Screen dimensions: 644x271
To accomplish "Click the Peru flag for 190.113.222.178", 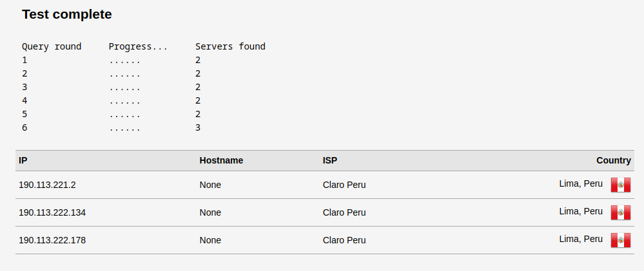I will pyautogui.click(x=620, y=241).
